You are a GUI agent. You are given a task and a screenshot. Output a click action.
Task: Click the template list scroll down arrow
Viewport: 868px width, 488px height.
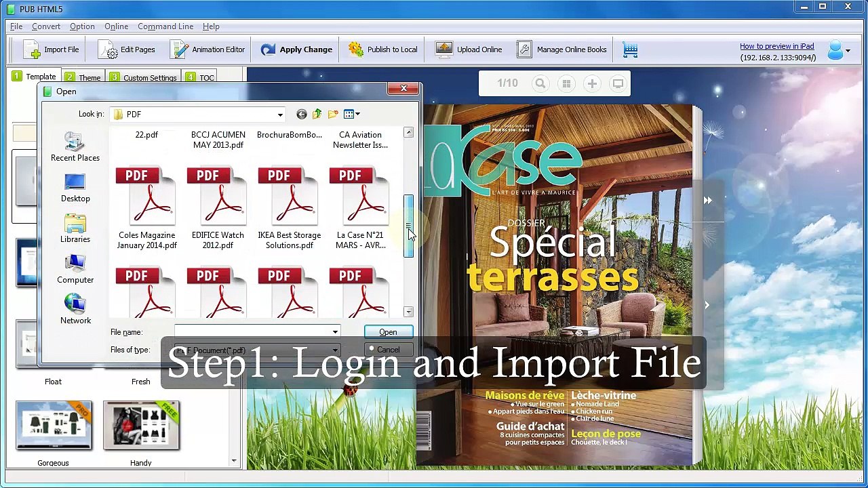(x=234, y=461)
